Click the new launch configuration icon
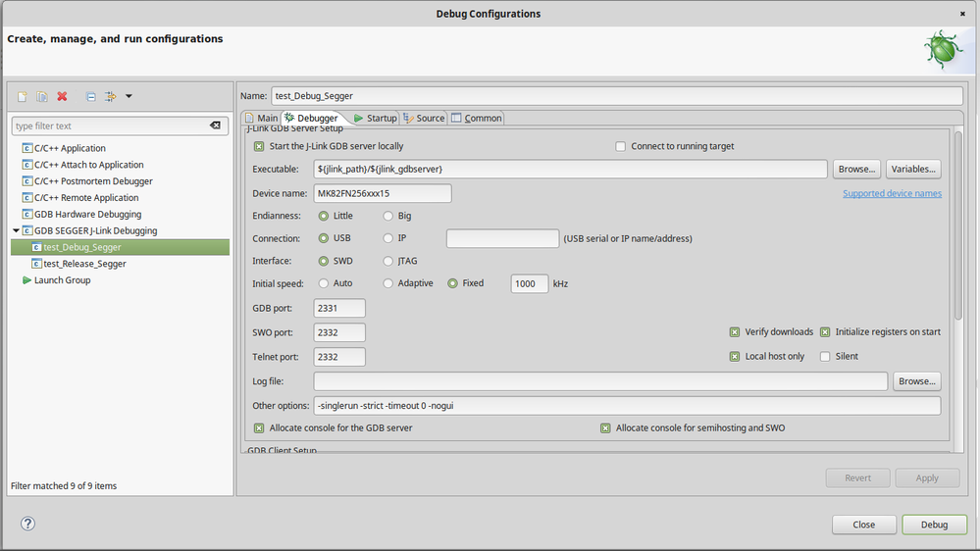980x551 pixels. point(23,96)
